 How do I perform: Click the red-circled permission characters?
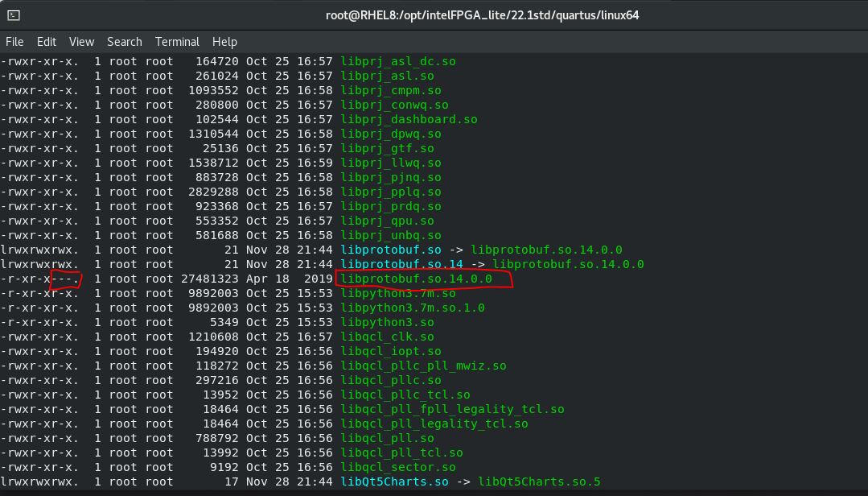(65, 279)
